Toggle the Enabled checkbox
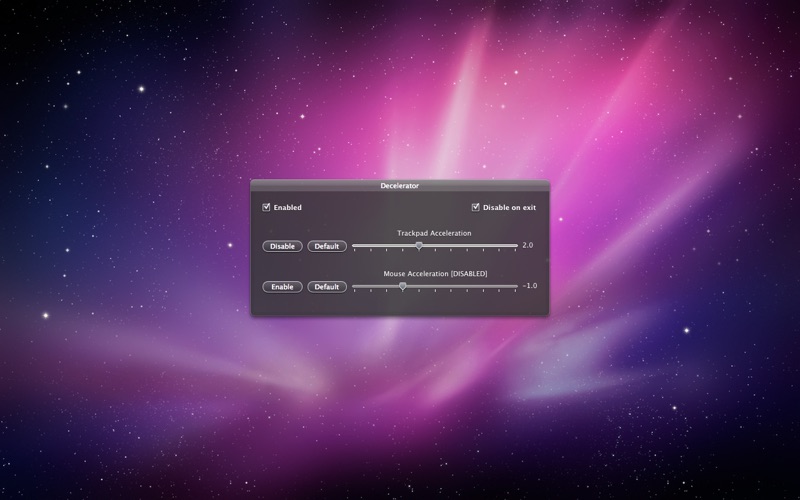 tap(266, 207)
